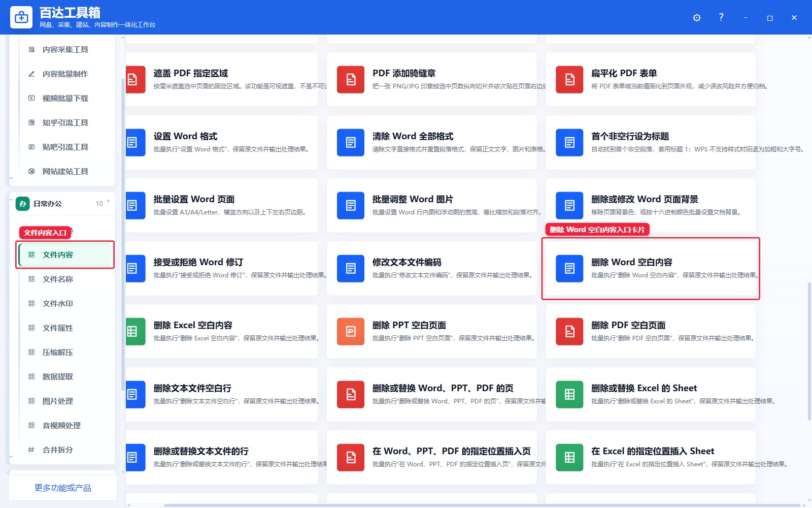Open the 删除 Excel 空白内容 card
812x508 pixels.
pos(222,331)
